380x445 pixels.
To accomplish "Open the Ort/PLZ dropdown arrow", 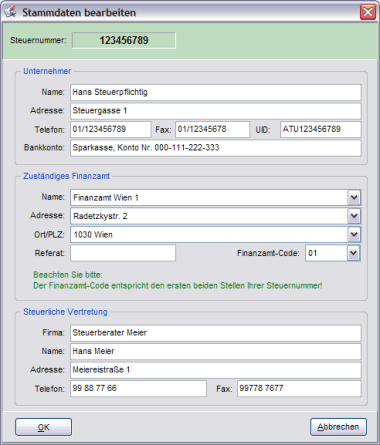I will coord(354,235).
